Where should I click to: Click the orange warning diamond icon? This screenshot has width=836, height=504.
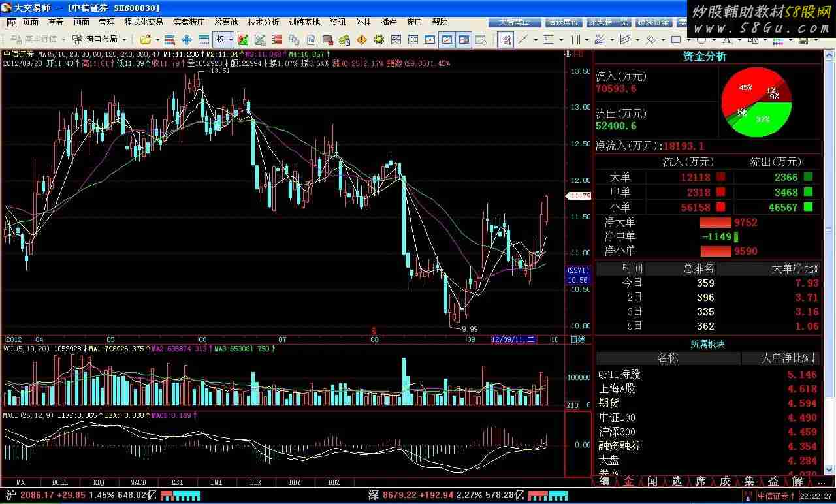tap(362, 39)
